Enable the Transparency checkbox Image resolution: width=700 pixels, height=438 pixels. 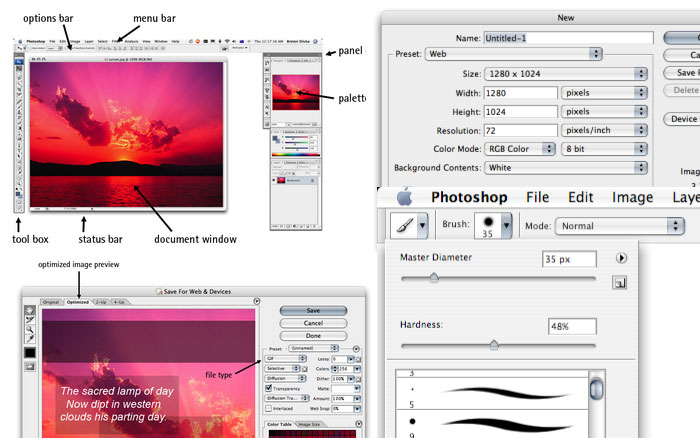click(x=268, y=388)
